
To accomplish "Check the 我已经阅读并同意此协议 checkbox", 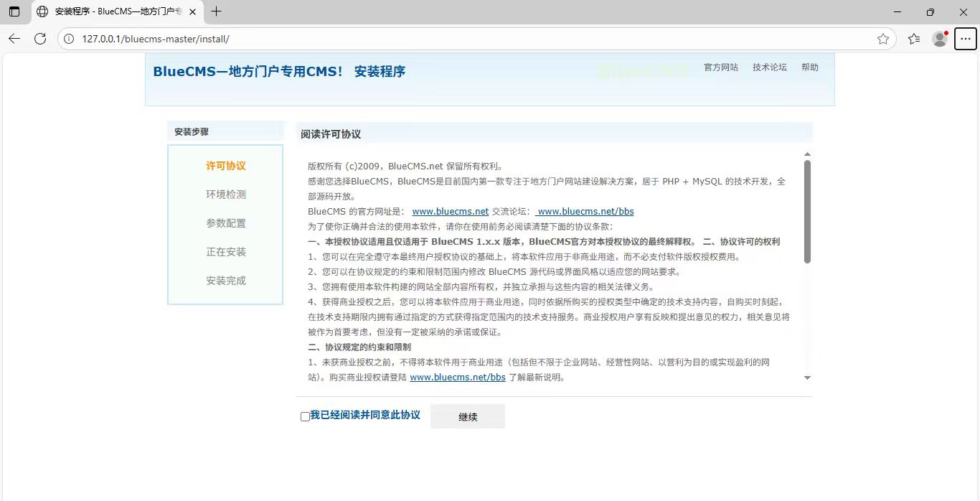I will (305, 416).
